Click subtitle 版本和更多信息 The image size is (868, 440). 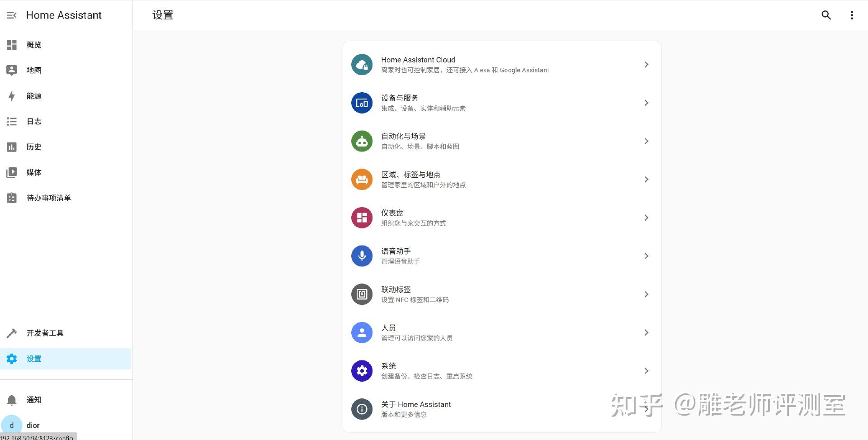click(404, 415)
